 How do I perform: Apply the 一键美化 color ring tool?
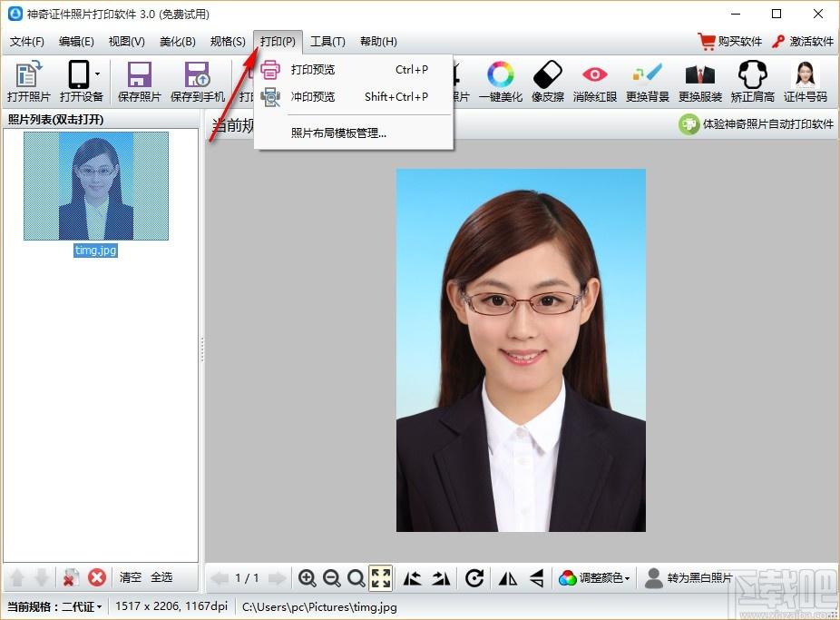pos(501,81)
